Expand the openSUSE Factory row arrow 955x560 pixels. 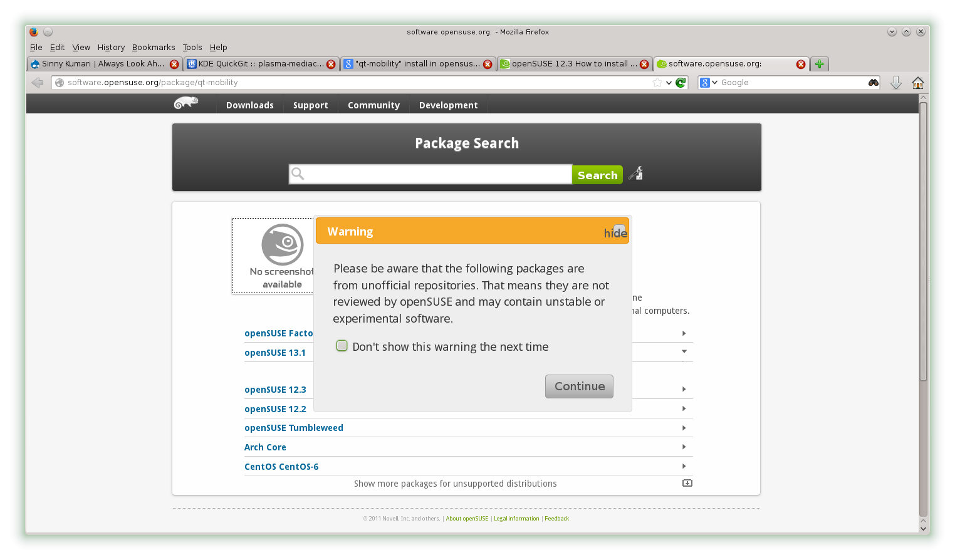pos(684,333)
